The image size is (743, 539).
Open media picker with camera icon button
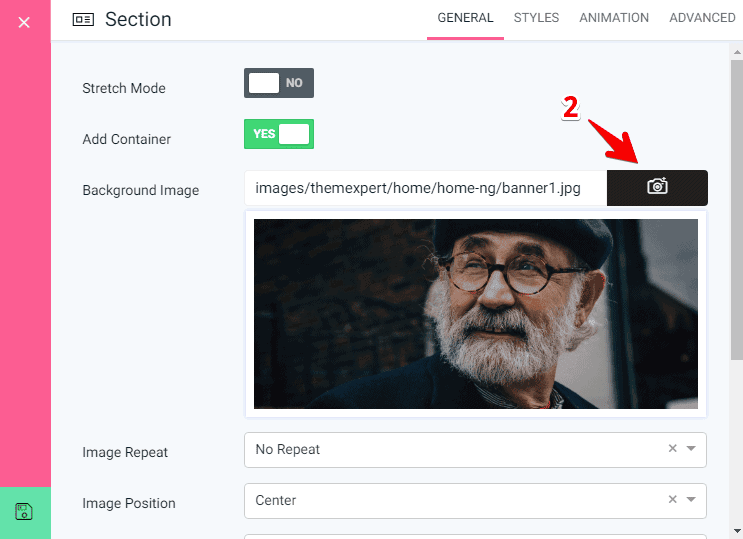pyautogui.click(x=657, y=187)
